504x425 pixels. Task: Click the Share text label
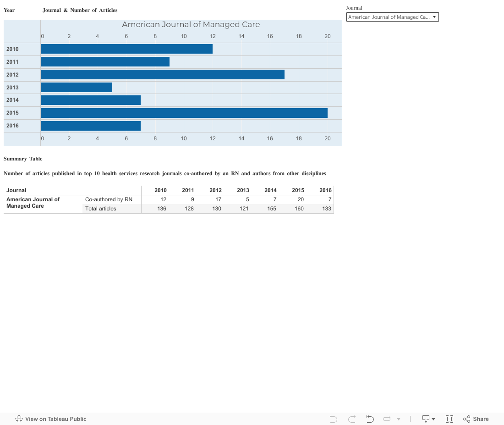coord(481,419)
